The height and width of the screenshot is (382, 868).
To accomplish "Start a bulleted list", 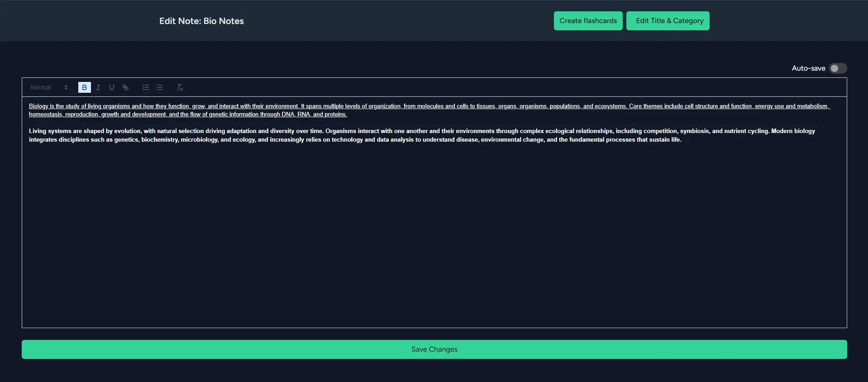I will (x=159, y=87).
